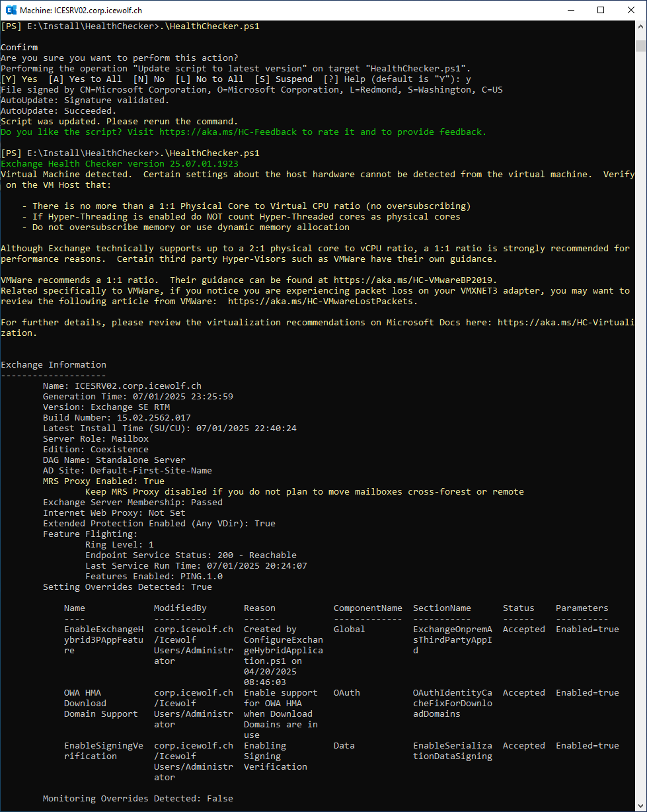The height and width of the screenshot is (812, 647).
Task: Click the 'OAuth' component name cell
Action: 347,693
